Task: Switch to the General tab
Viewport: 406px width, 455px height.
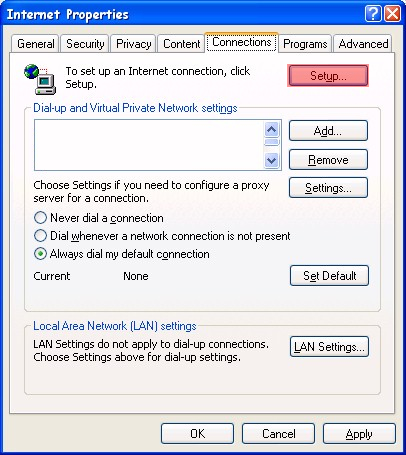Action: (36, 44)
